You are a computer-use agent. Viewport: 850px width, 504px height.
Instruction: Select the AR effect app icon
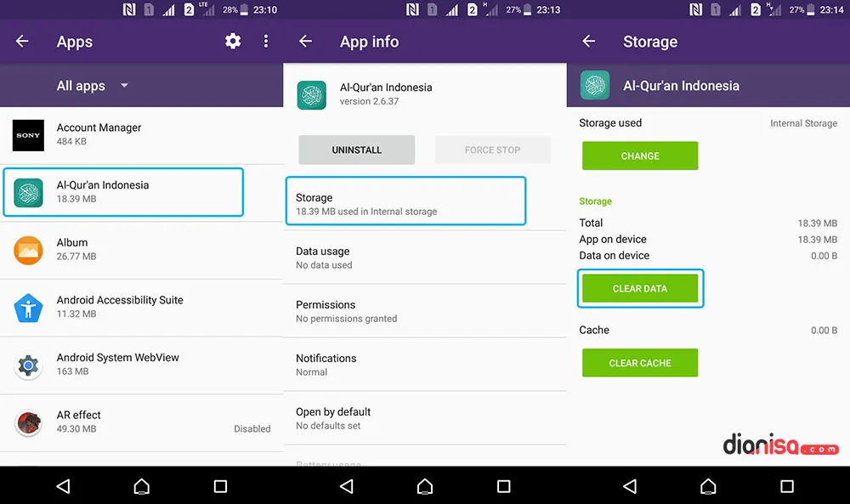[x=28, y=422]
